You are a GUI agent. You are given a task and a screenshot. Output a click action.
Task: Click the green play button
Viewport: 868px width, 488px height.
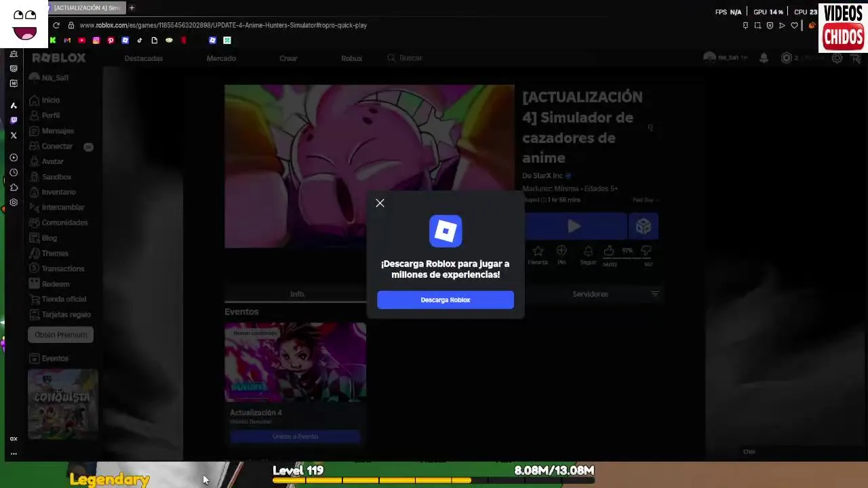pos(574,226)
